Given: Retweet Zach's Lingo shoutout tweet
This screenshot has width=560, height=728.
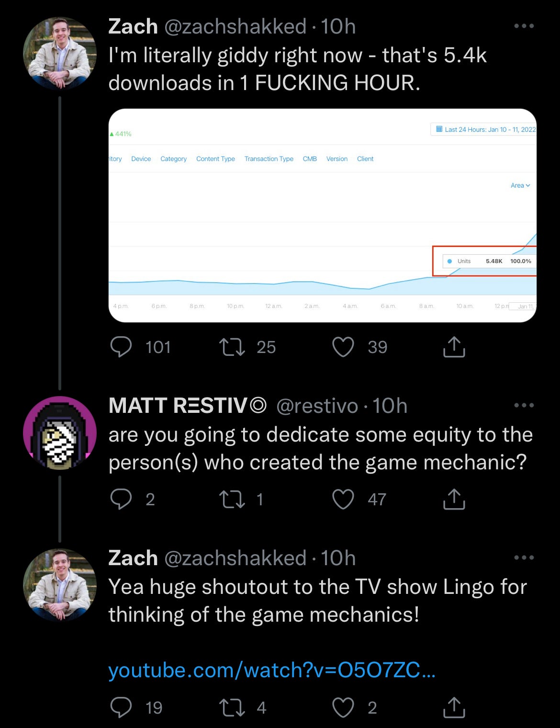Looking at the screenshot, I should (x=232, y=707).
